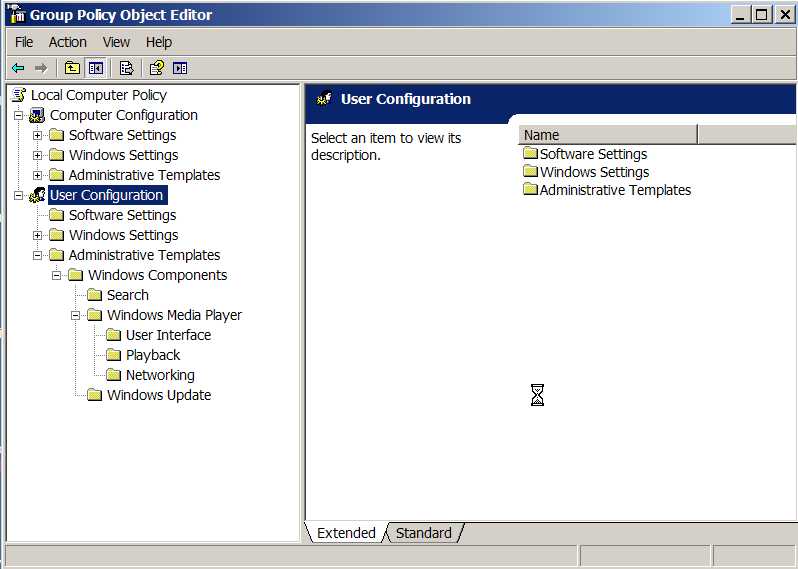Click the Group Policy Object Editor title icon
This screenshot has width=798, height=569.
pos(18,14)
